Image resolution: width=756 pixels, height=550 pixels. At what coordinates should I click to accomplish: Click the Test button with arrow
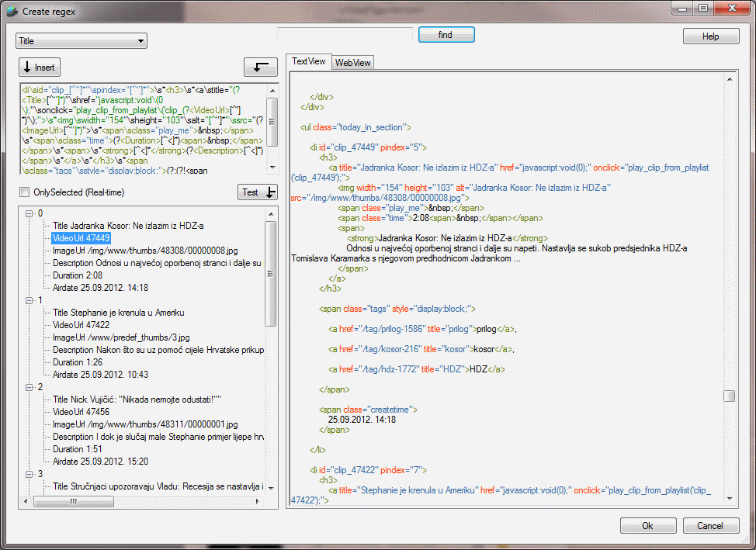click(x=257, y=192)
